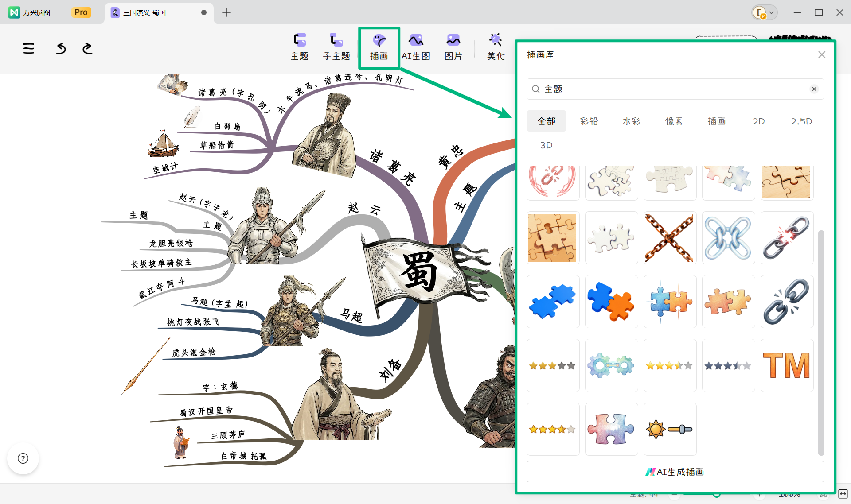This screenshot has width=851, height=504.
Task: Choose the three gold stars rating illustration
Action: pos(553,365)
